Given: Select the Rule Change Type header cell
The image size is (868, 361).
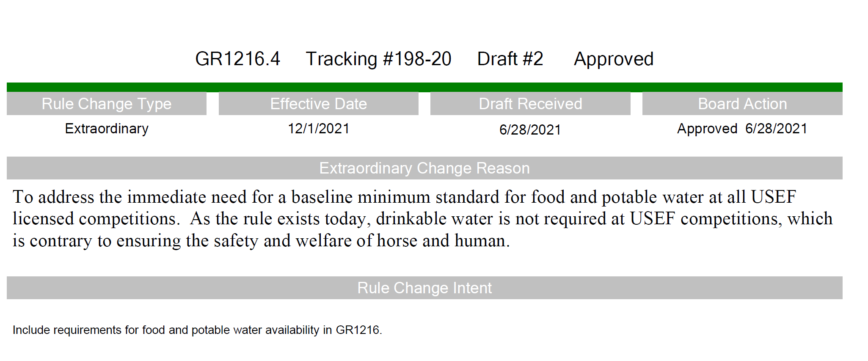Looking at the screenshot, I should 107,104.
